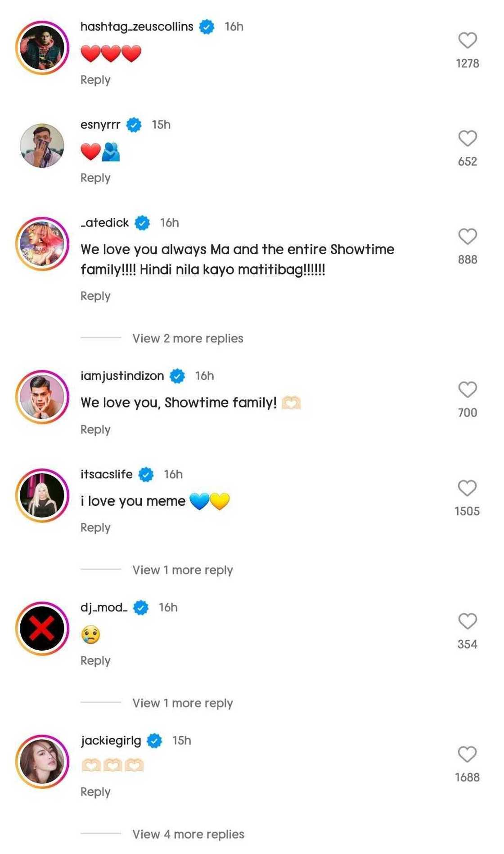
Task: Click _atedick's verified badge
Action: 143,223
